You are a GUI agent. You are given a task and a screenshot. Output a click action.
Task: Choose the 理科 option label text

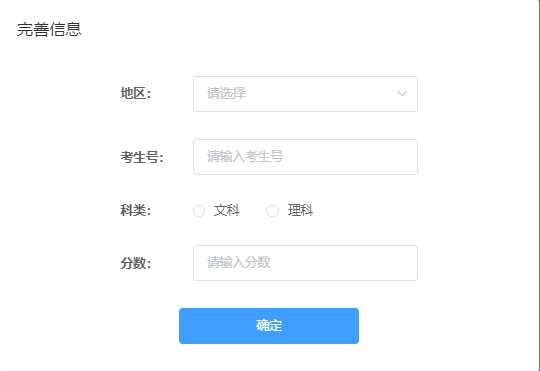[300, 210]
